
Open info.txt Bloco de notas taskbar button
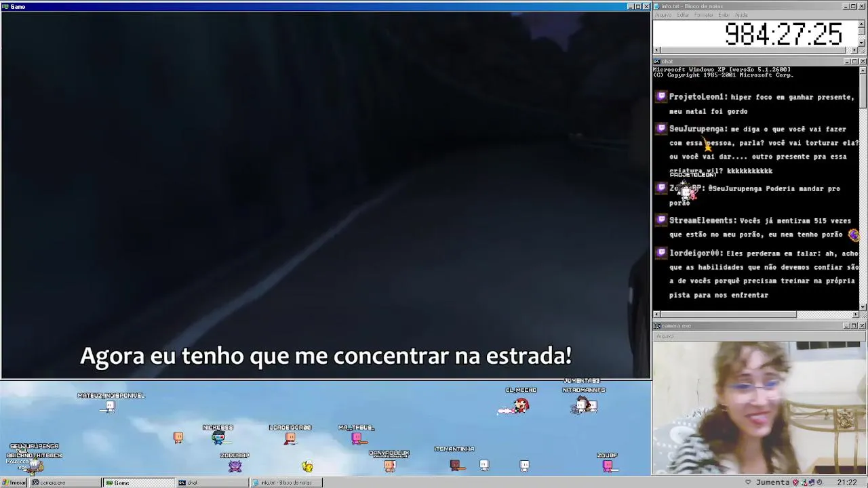coord(285,483)
